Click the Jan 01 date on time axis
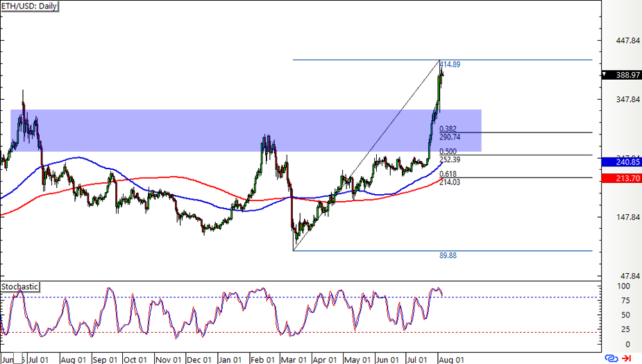This screenshot has height=364, width=642. coord(230,360)
